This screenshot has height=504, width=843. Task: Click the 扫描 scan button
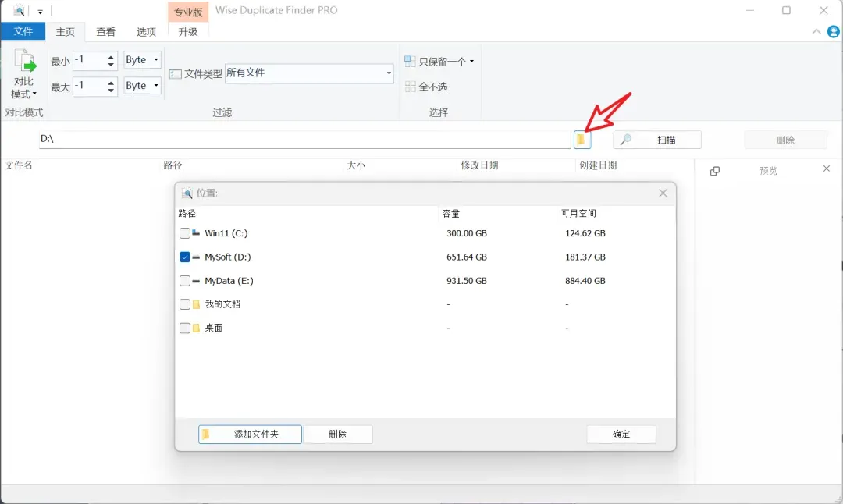click(657, 140)
